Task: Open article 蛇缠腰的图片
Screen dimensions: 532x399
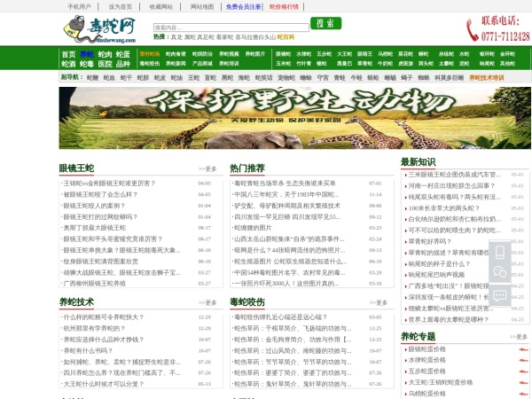Action: click(x=253, y=228)
